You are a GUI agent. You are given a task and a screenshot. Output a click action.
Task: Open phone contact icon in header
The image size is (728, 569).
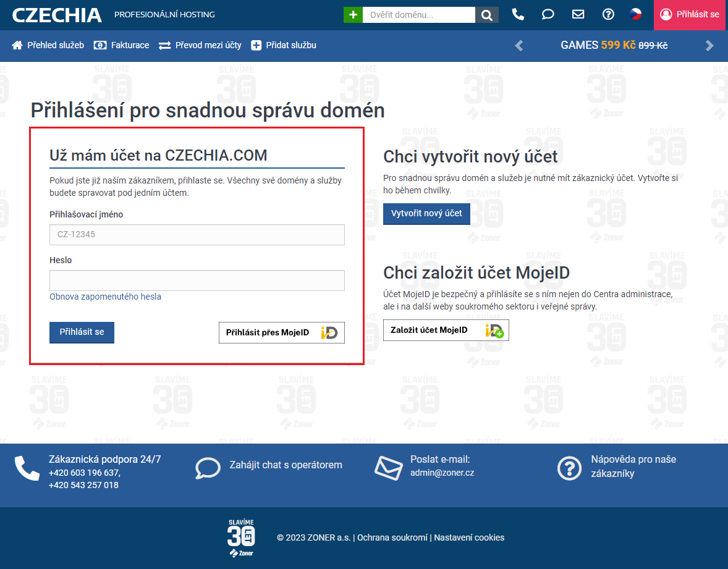click(518, 14)
